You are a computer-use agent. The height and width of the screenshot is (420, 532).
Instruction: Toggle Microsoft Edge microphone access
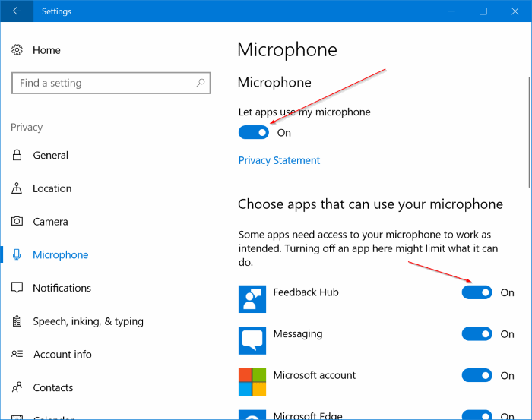(477, 415)
